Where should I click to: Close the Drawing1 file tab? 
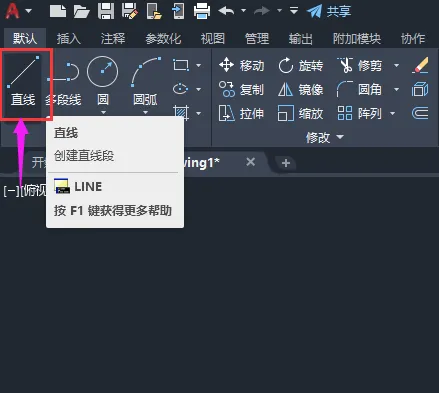[x=250, y=162]
